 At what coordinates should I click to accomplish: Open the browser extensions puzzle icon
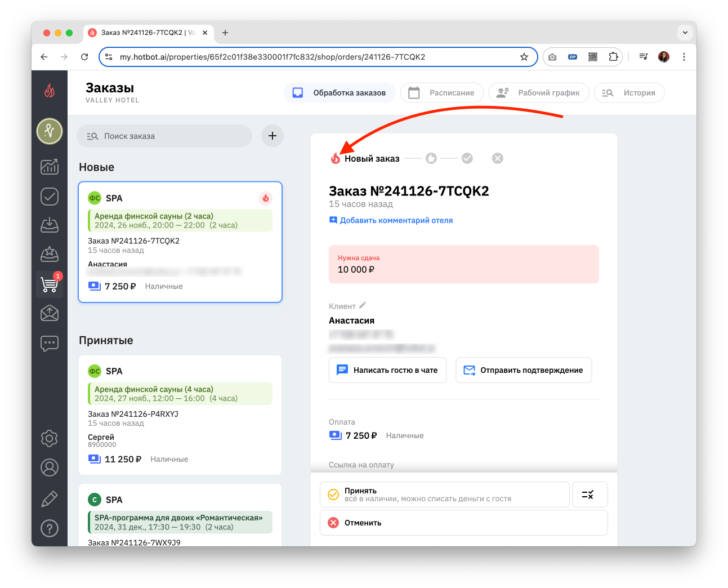613,57
